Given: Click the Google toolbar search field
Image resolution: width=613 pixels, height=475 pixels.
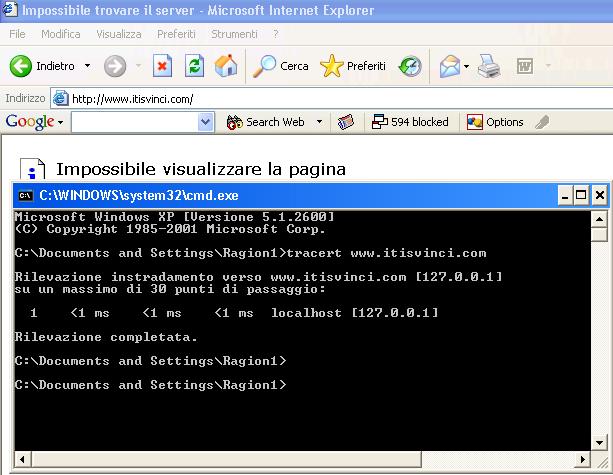Looking at the screenshot, I should pyautogui.click(x=134, y=122).
